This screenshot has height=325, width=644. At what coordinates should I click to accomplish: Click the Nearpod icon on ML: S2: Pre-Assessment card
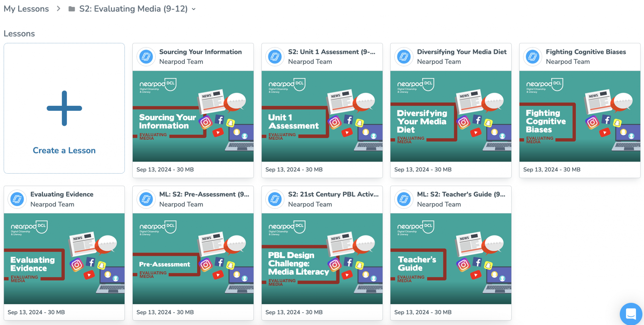[146, 199]
